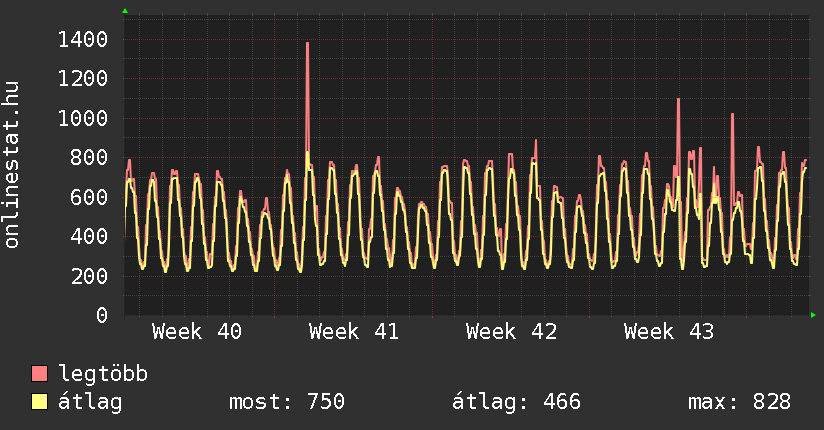The height and width of the screenshot is (430, 824).
Task: Select the Week 42 axis label
Action: (x=510, y=332)
